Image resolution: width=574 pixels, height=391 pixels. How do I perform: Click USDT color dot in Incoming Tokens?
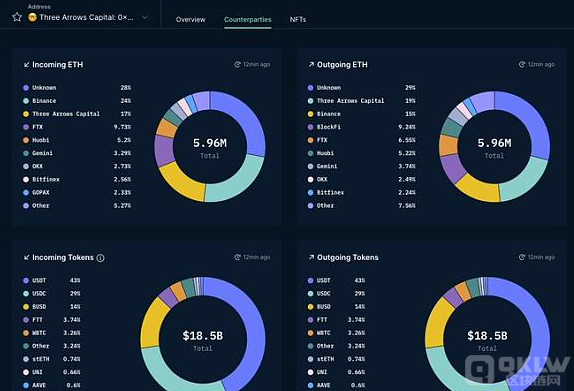tap(26, 281)
